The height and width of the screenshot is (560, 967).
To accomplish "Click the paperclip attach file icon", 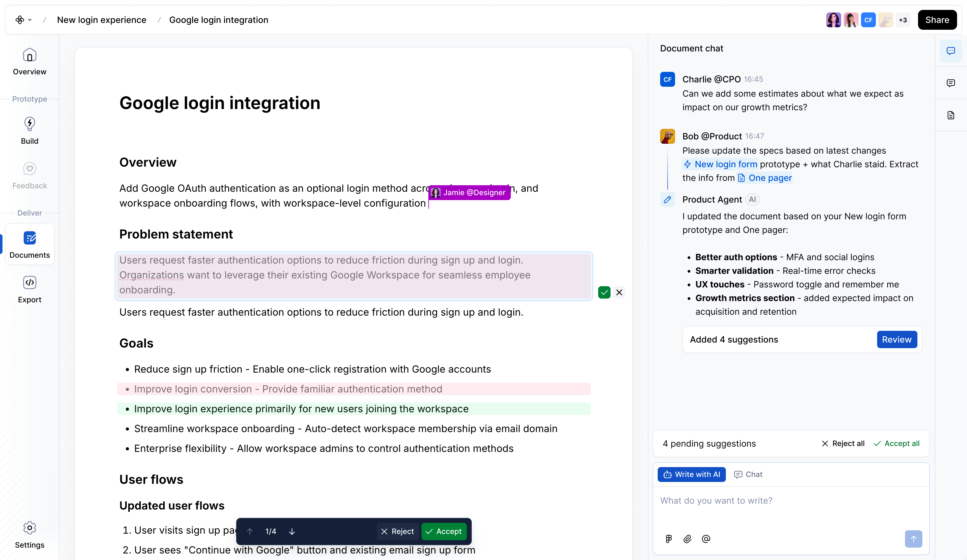I will [687, 539].
